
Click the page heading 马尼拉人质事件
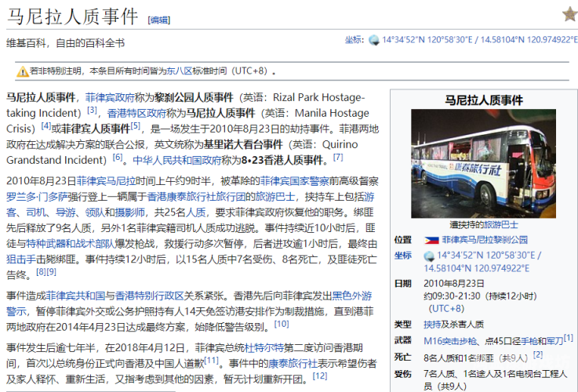point(72,16)
